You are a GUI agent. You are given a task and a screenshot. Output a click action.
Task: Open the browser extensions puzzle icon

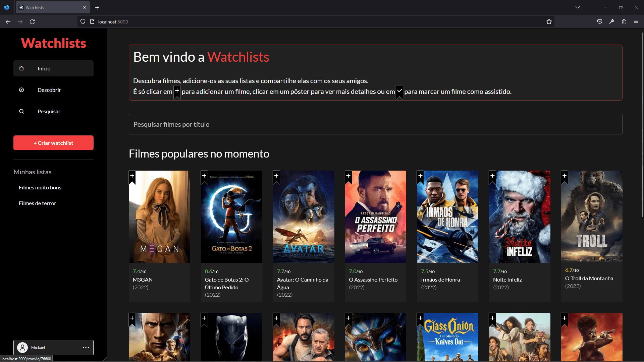[x=624, y=22]
